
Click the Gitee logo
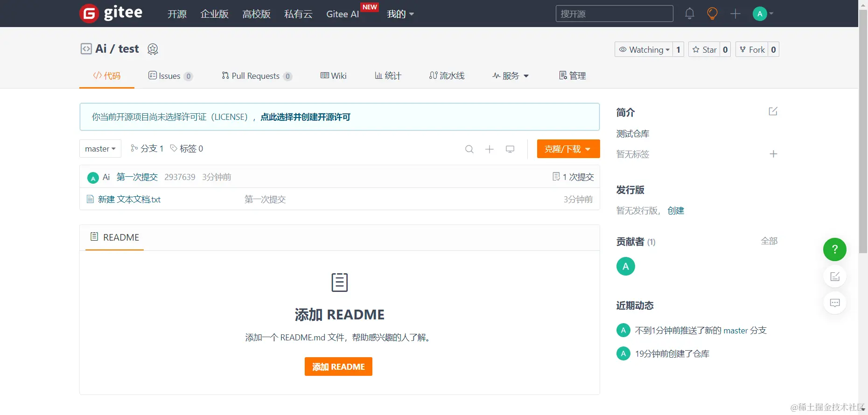111,13
